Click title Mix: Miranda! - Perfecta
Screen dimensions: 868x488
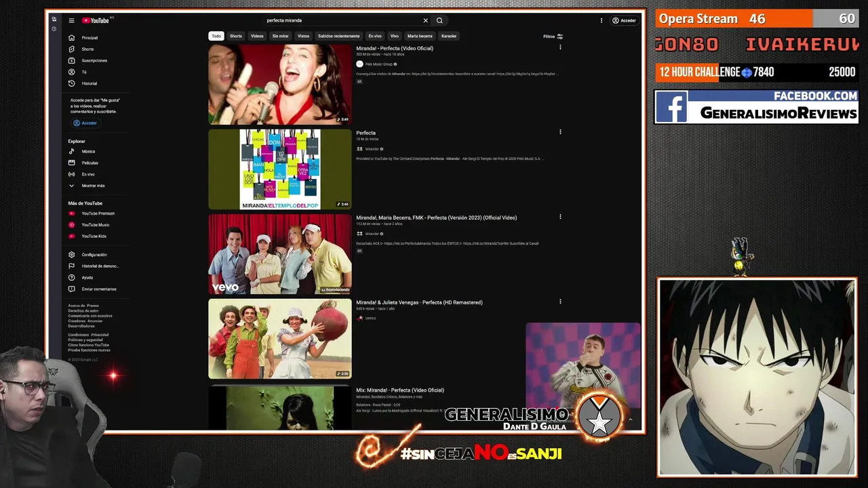(x=400, y=390)
